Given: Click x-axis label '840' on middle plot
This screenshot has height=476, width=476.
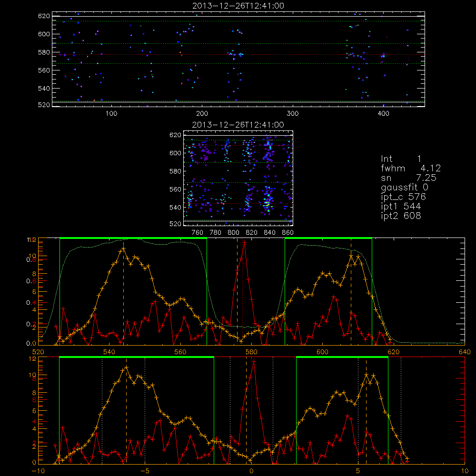Looking at the screenshot, I should 269,233.
